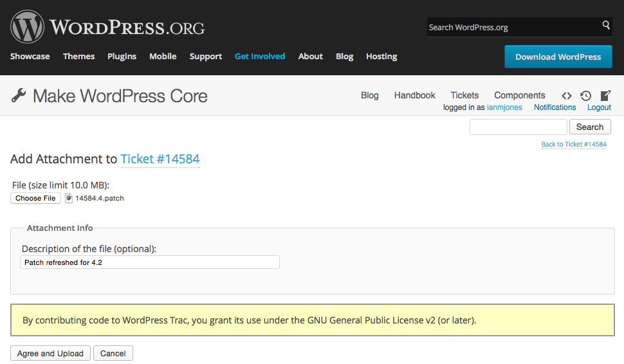The height and width of the screenshot is (364, 624).
Task: Click the create new ticket pencil icon
Action: coord(605,95)
